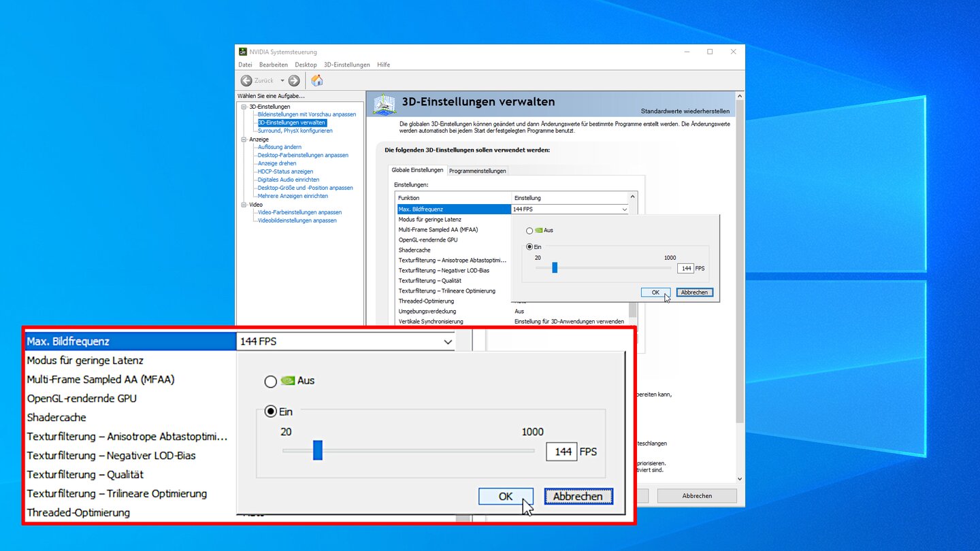980x551 pixels.
Task: Click the main panel scroll-down arrow
Action: pyautogui.click(x=740, y=479)
